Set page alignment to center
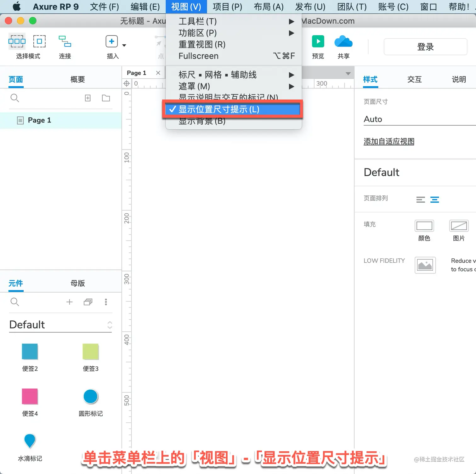 point(435,200)
